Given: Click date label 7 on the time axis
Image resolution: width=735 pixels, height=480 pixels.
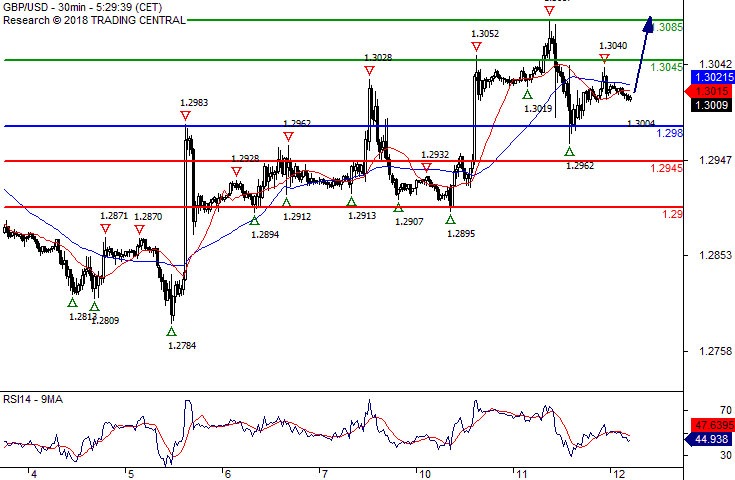Looking at the screenshot, I should (x=324, y=474).
